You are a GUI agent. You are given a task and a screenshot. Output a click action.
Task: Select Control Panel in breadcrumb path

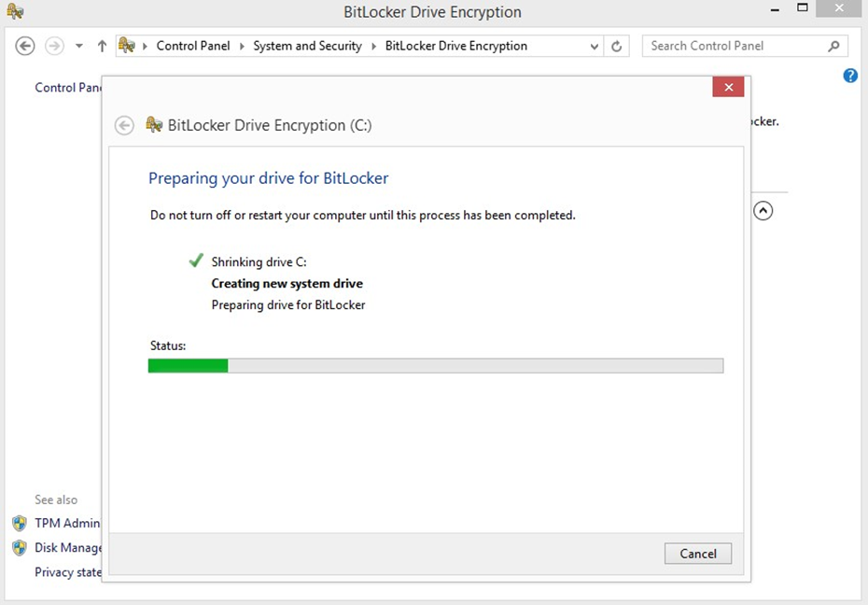(192, 46)
